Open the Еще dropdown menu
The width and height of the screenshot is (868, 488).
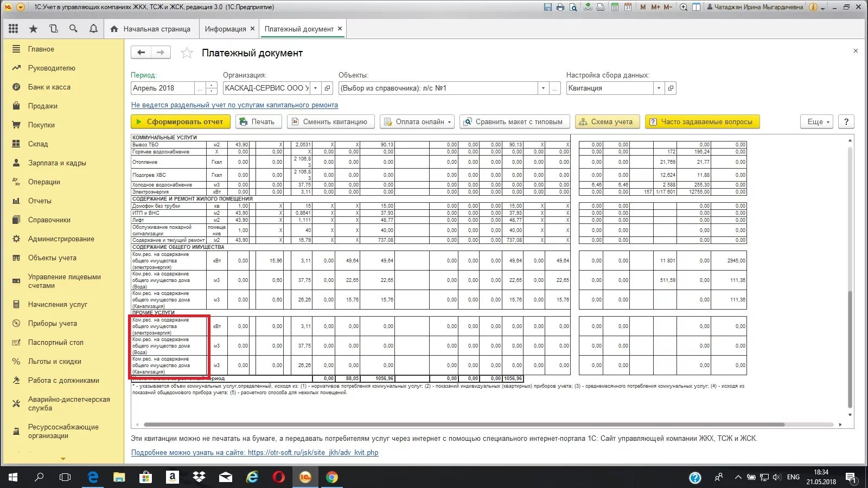click(x=817, y=121)
